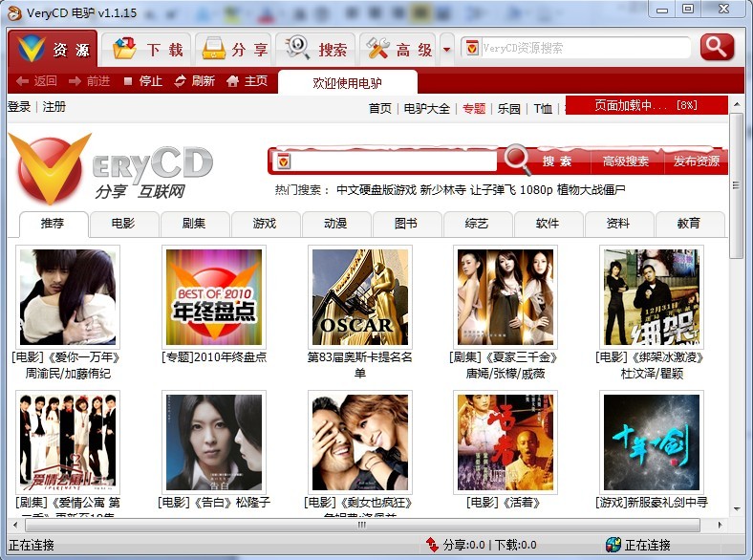
Task: Open the 分享 (Share) toolbar tab
Action: [x=233, y=50]
